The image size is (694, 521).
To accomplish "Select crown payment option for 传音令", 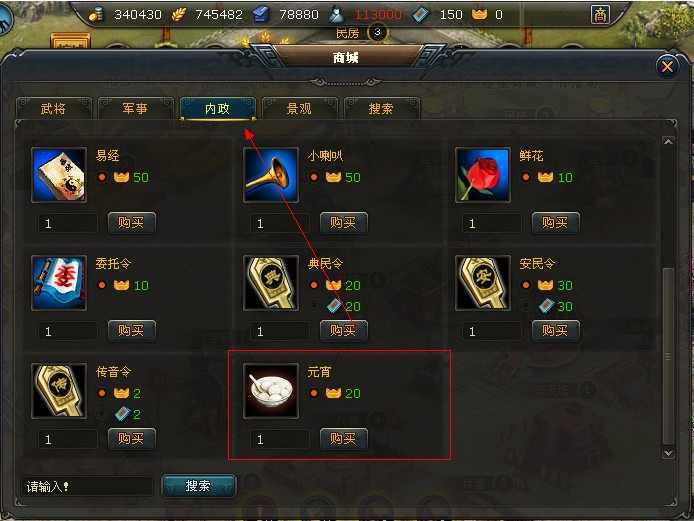I will pyautogui.click(x=102, y=393).
